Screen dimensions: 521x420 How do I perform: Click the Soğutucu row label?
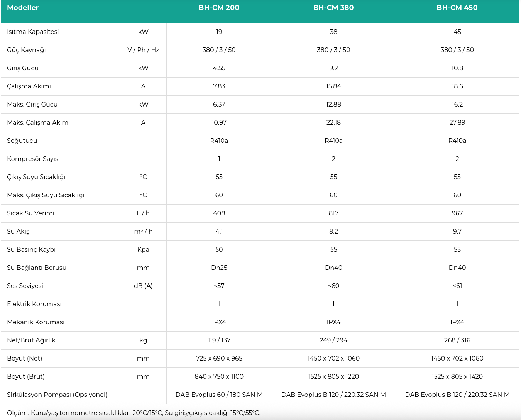22,141
